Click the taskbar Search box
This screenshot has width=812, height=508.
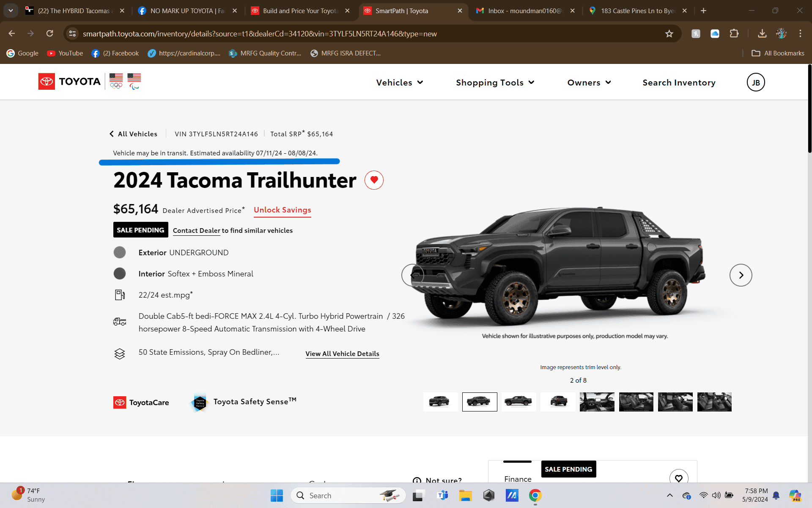click(348, 496)
